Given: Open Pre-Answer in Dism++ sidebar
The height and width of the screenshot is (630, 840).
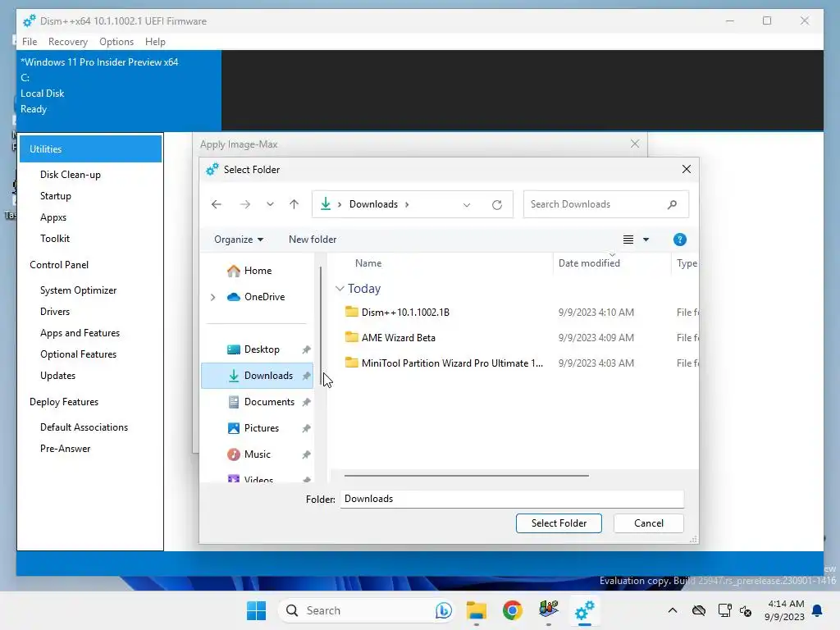Looking at the screenshot, I should [x=66, y=449].
